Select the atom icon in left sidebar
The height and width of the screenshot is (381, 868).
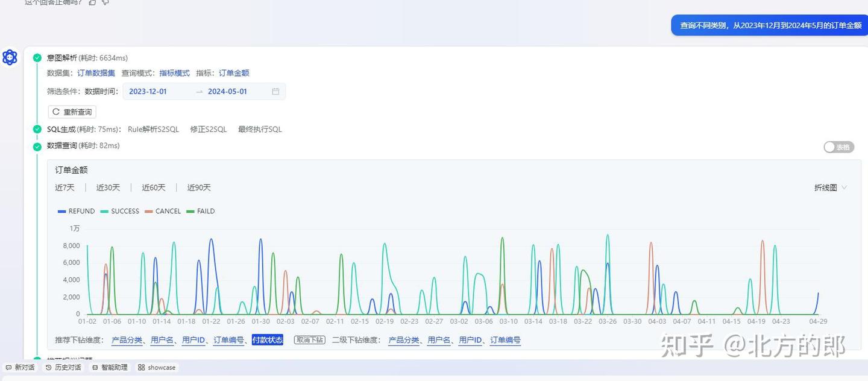tap(10, 57)
